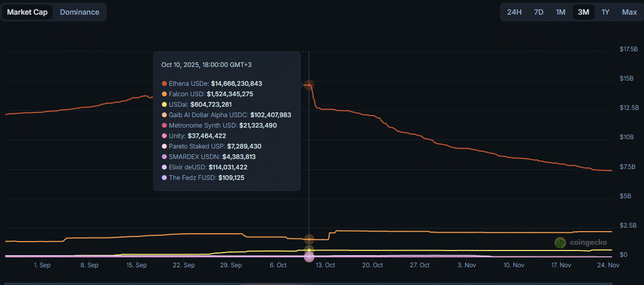The width and height of the screenshot is (644, 285).
Task: Switch to the Dominance tab
Action: pos(79,12)
